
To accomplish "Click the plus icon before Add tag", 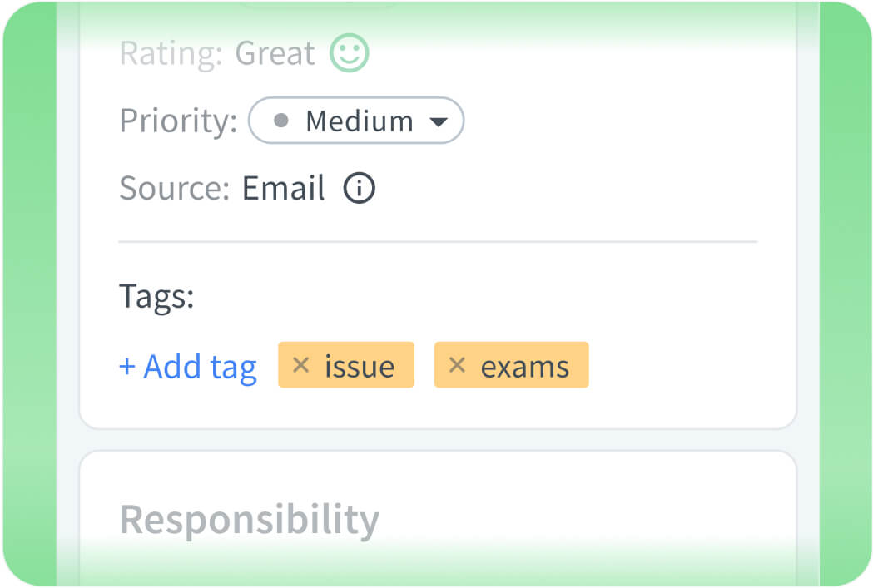I will pos(127,366).
